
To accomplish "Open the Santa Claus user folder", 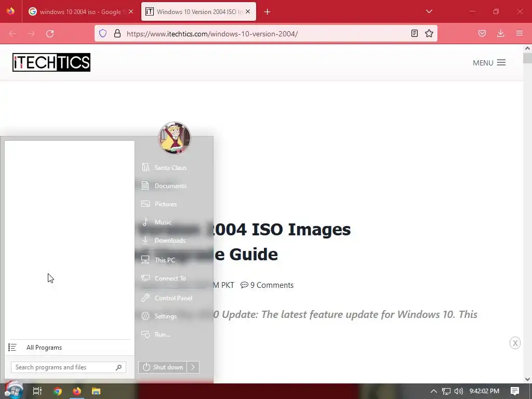I will (x=170, y=168).
